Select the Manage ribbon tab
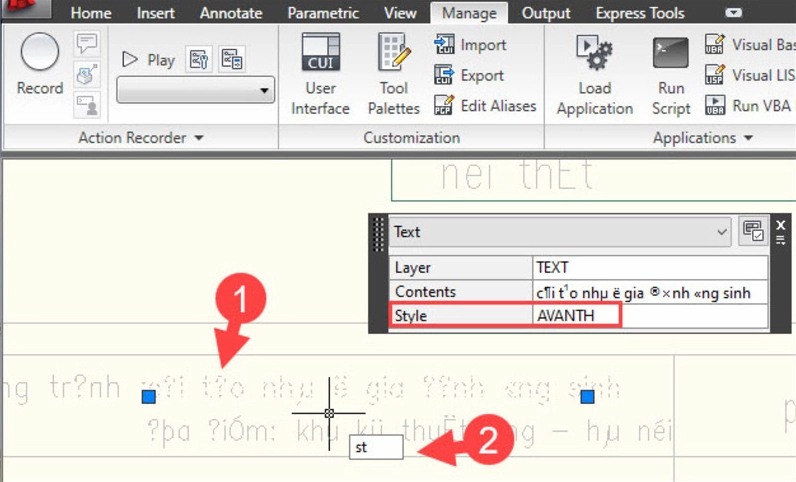The width and height of the screenshot is (796, 482). tap(469, 13)
